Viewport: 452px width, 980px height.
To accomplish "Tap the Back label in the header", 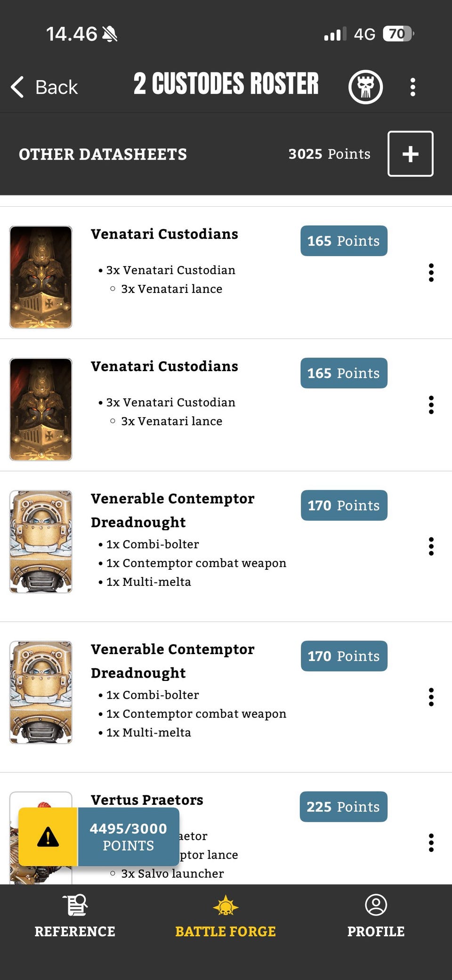I will [56, 87].
